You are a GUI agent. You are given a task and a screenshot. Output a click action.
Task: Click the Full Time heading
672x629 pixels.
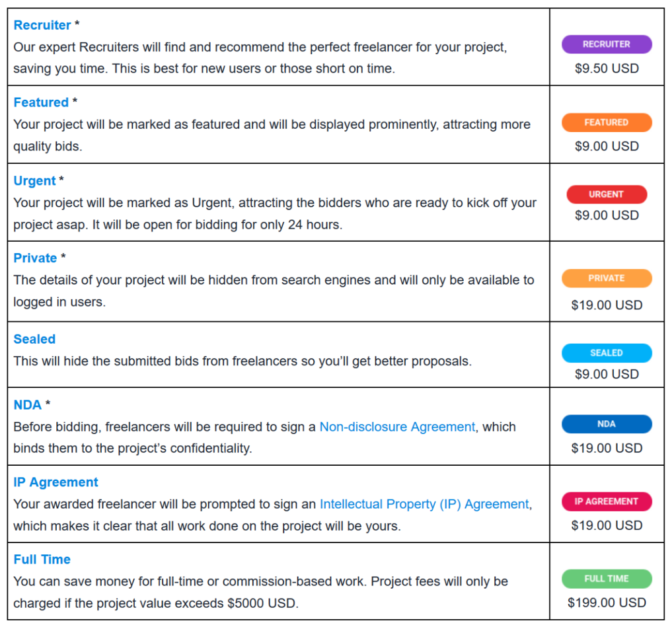click(x=42, y=560)
